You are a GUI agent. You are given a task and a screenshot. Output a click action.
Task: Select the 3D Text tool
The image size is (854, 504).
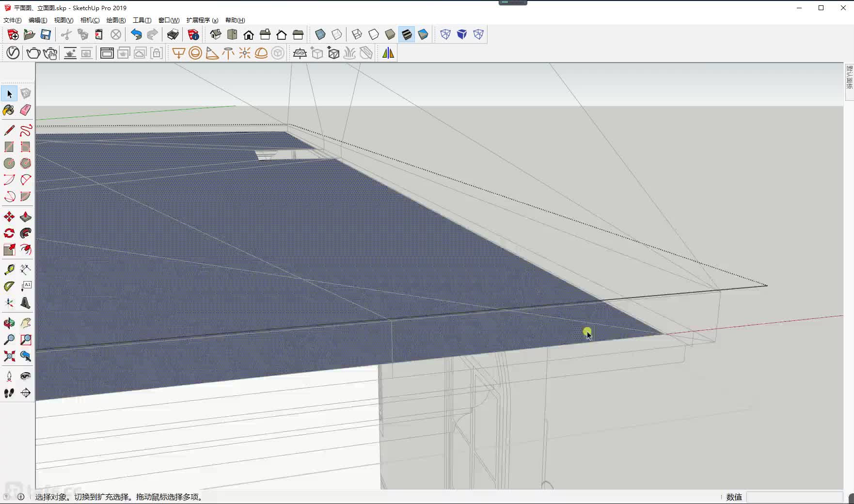point(26,303)
